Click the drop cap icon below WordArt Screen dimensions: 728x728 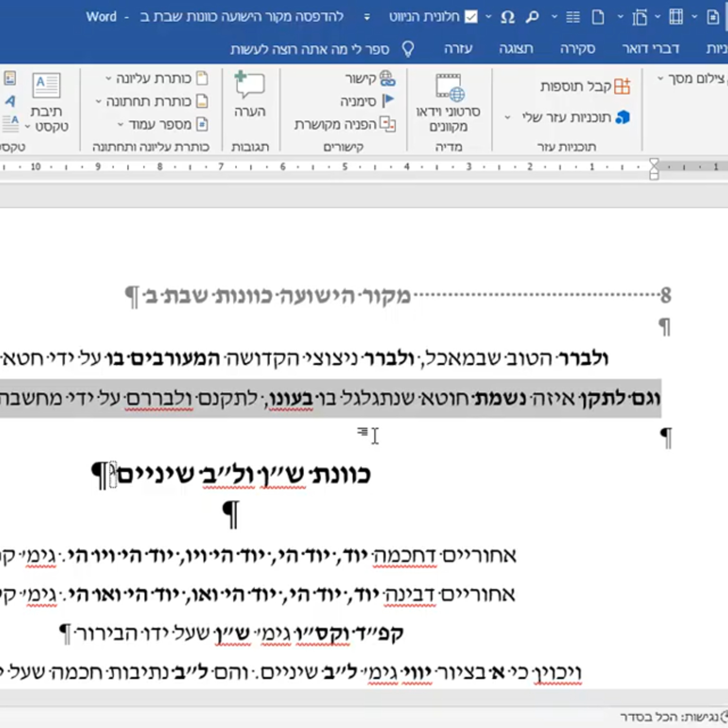point(10,124)
